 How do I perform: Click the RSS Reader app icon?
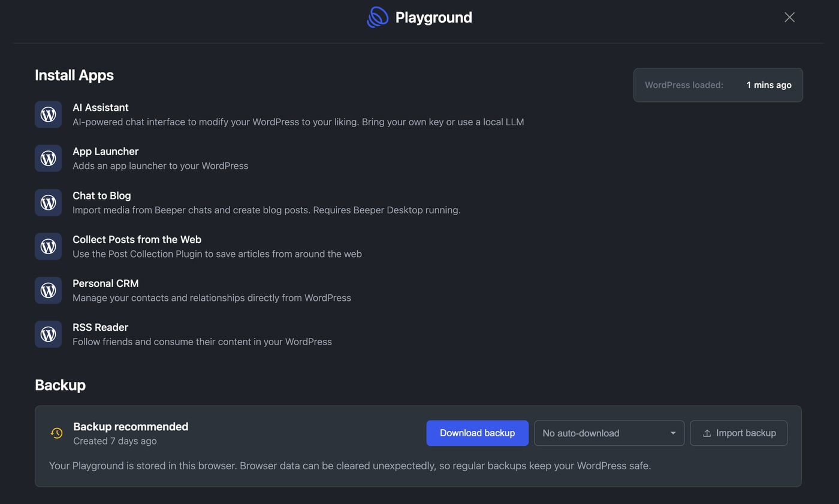point(48,334)
